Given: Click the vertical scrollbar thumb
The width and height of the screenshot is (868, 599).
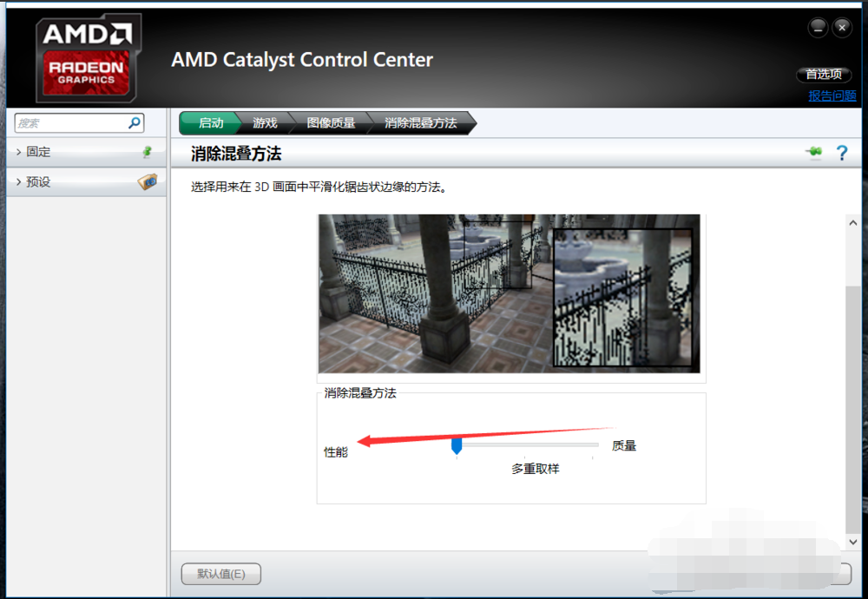Looking at the screenshot, I should coord(852,410).
